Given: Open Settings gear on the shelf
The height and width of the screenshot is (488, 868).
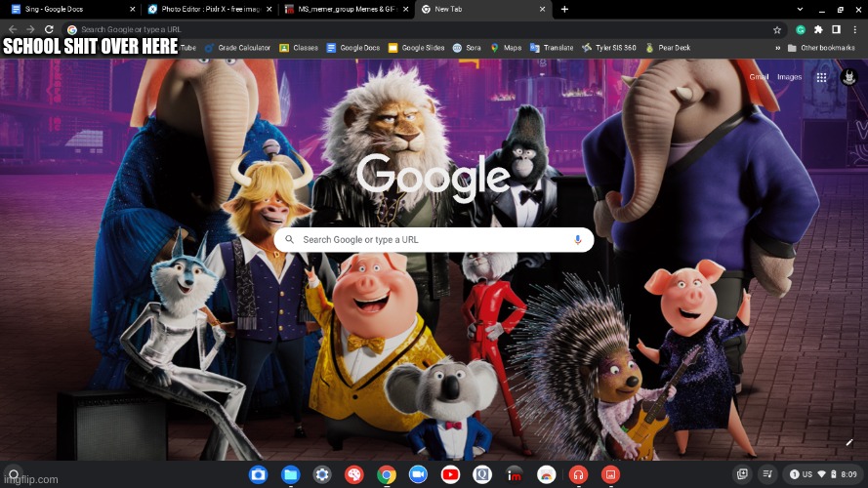Looking at the screenshot, I should pos(322,474).
